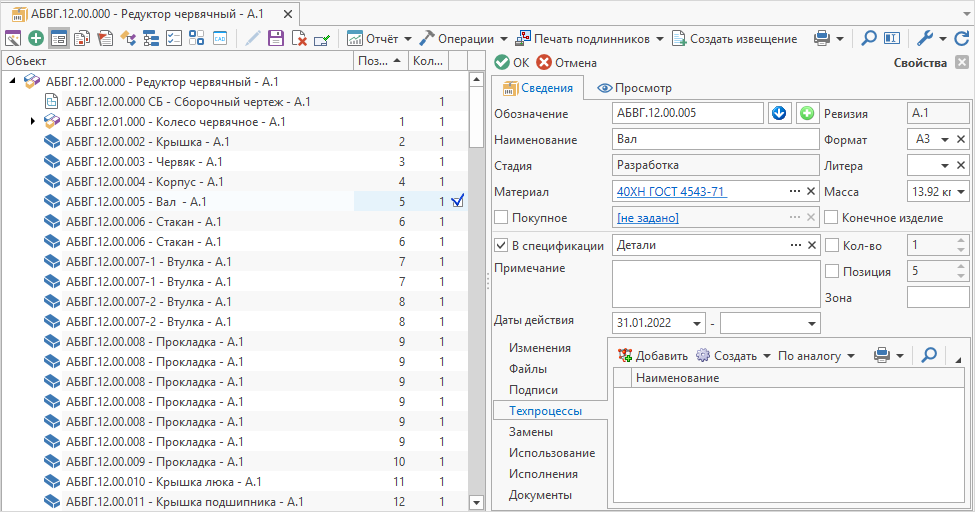Click the four-squares grid view icon
Viewport: 975px width, 512px height.
197,39
